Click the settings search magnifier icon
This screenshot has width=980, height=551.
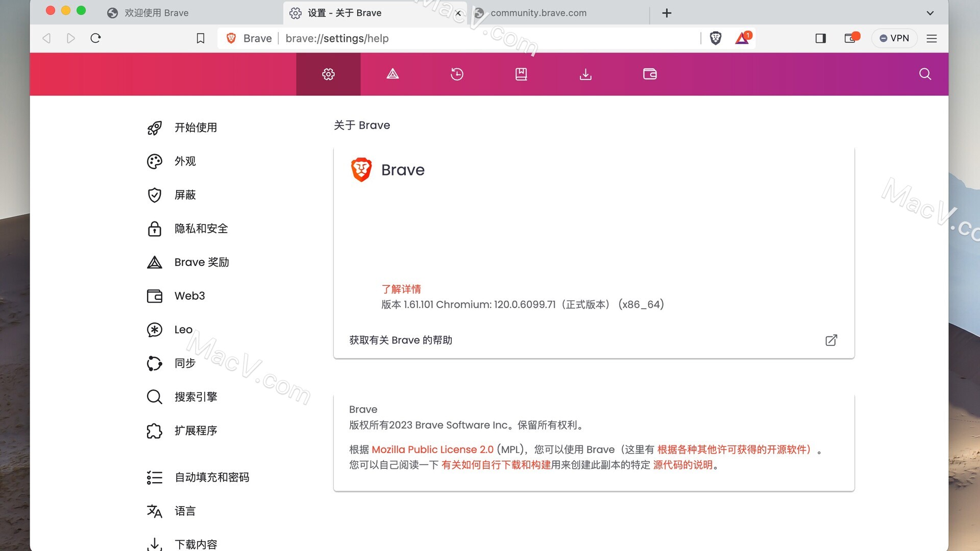pyautogui.click(x=925, y=74)
